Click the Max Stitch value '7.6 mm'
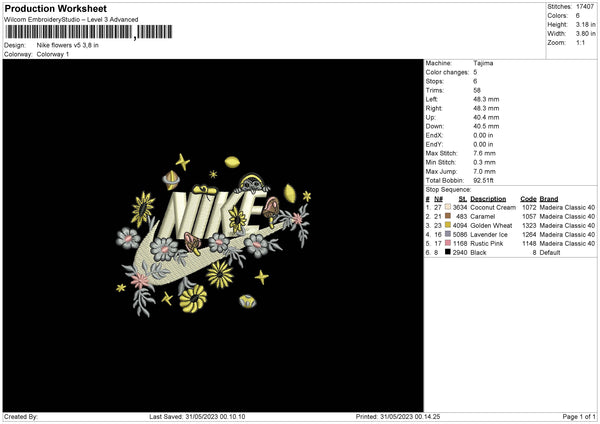This screenshot has height=424, width=600. click(484, 153)
